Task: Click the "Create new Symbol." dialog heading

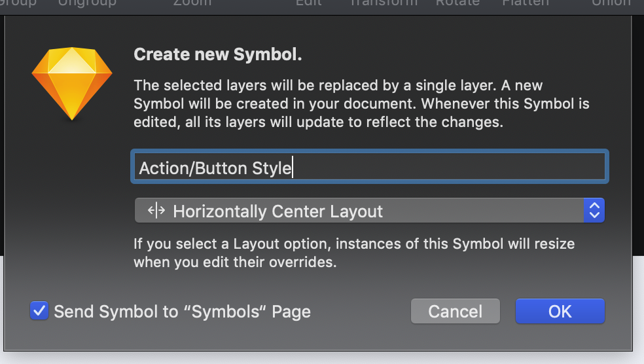Action: click(x=218, y=54)
